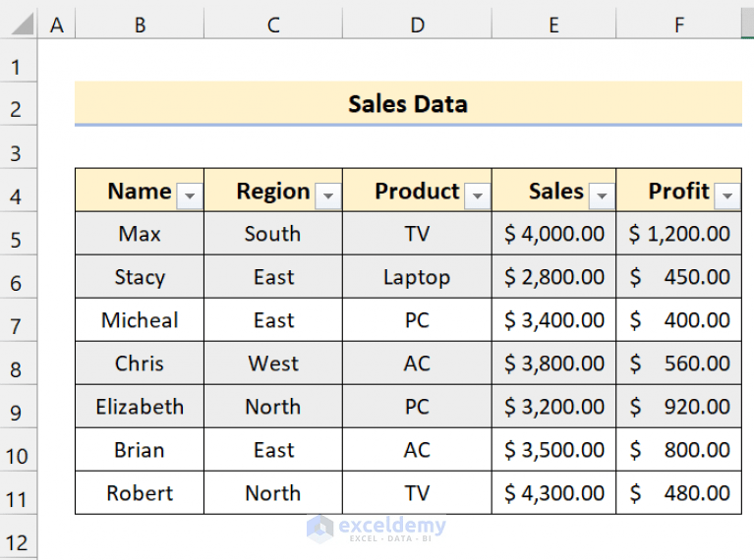Select column E header

(x=554, y=24)
